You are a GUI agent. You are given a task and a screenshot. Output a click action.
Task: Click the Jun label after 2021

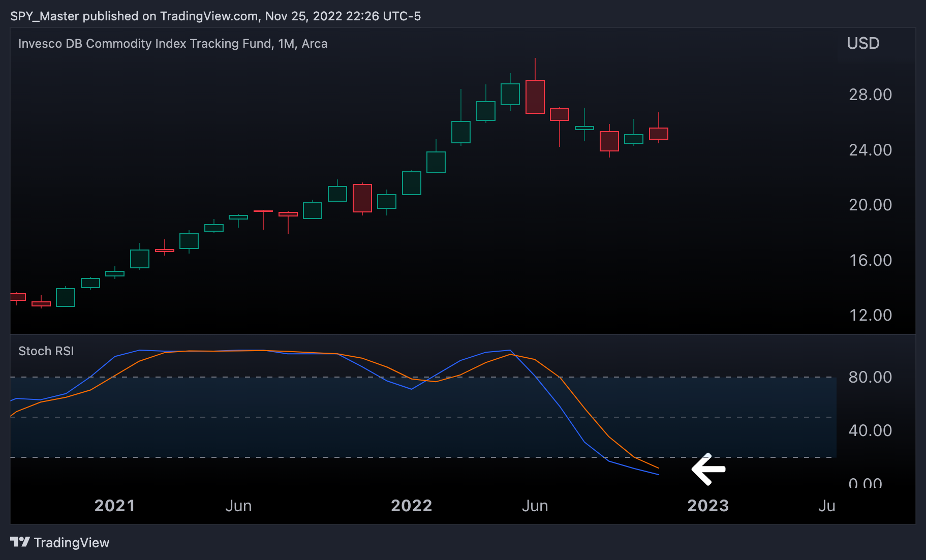point(238,506)
